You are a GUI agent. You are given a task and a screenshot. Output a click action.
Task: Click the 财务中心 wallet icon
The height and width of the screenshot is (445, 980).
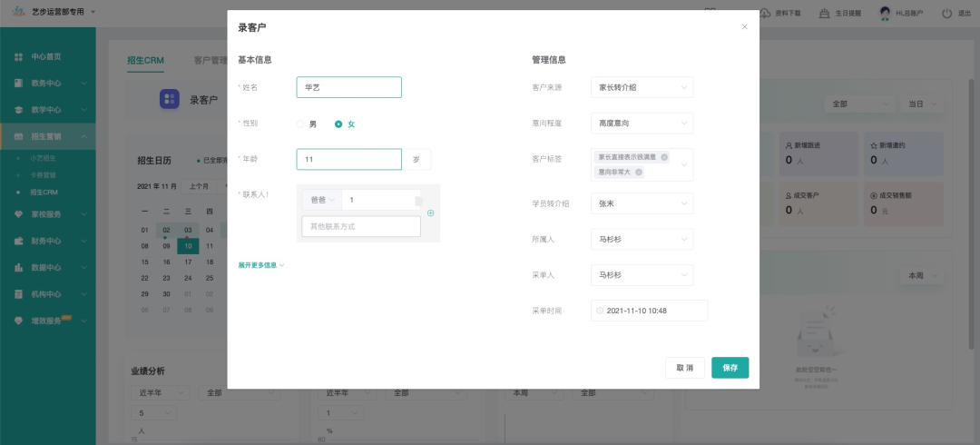(x=19, y=241)
